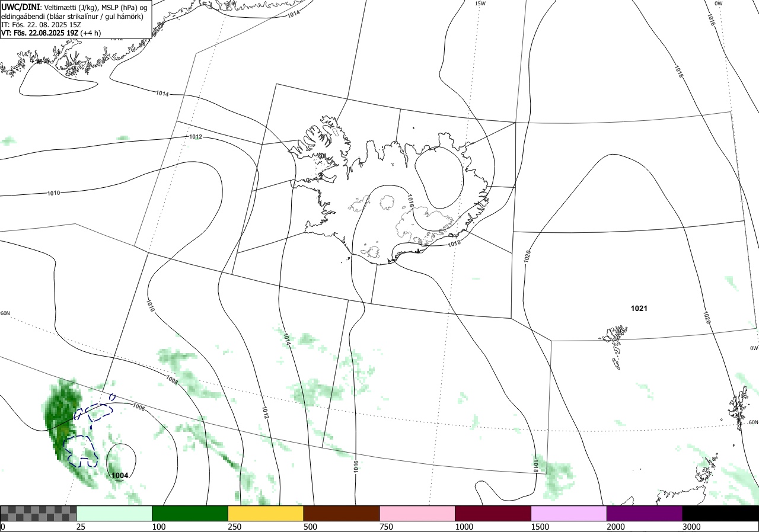The width and height of the screenshot is (759, 532).
Task: Click the legend value 3000
Action: point(691,527)
